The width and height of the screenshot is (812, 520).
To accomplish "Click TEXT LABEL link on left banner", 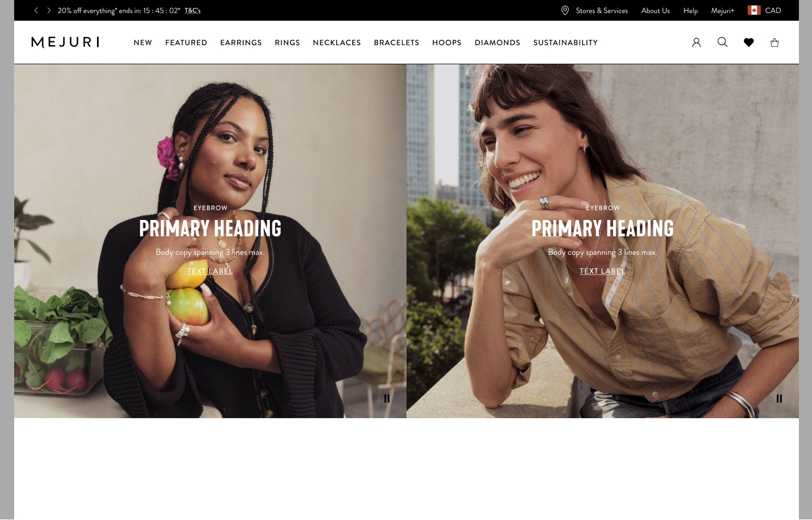I will point(210,271).
